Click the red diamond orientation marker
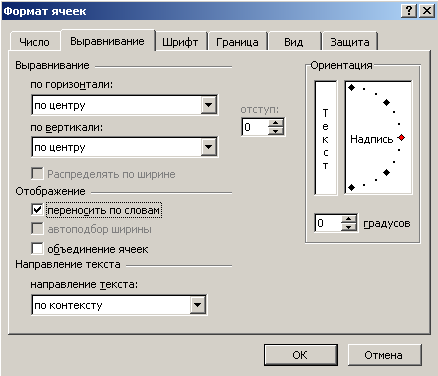 [x=402, y=138]
